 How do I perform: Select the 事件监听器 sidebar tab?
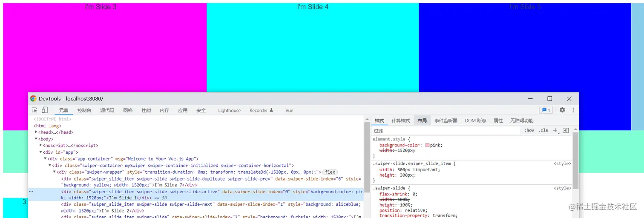coord(446,120)
